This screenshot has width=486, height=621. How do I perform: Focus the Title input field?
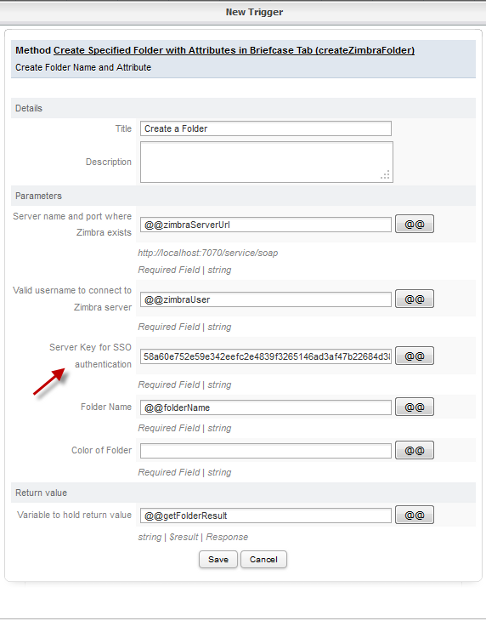[266, 129]
